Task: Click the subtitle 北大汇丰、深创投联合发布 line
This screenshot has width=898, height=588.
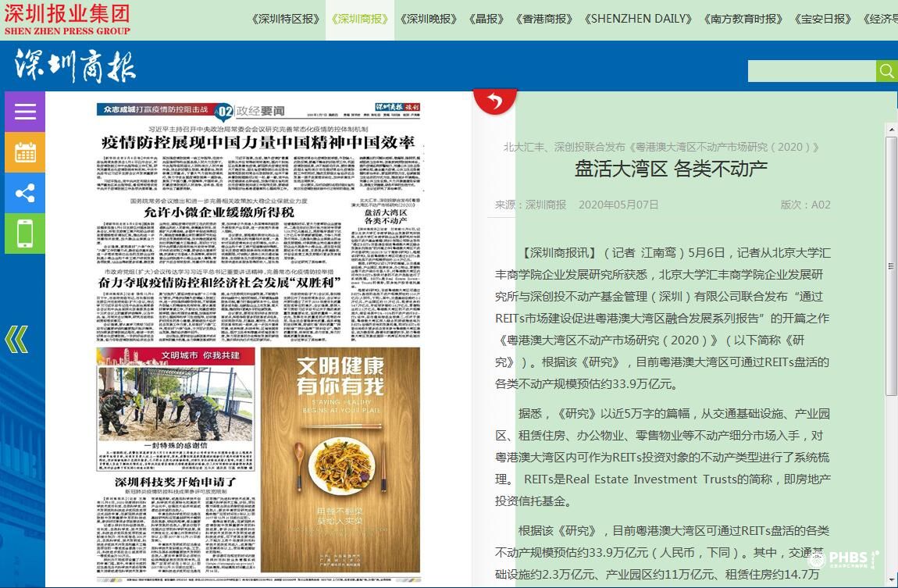Action: tap(662, 147)
